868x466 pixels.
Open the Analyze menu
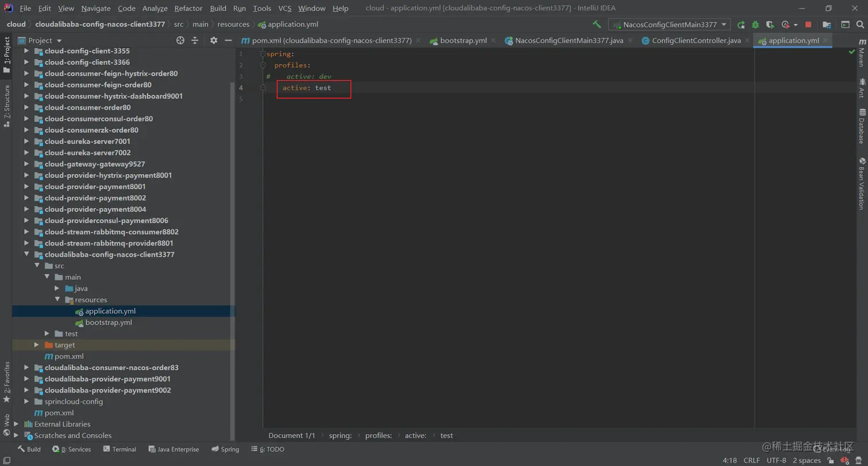[x=154, y=8]
